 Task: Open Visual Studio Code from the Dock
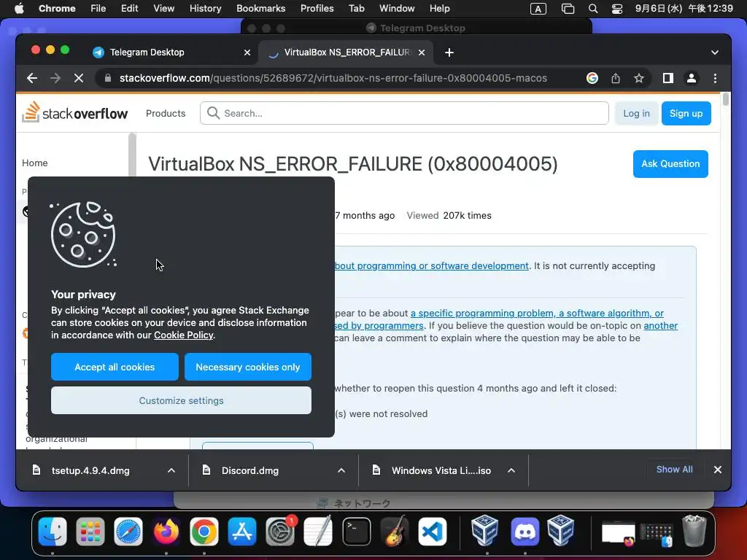(433, 532)
